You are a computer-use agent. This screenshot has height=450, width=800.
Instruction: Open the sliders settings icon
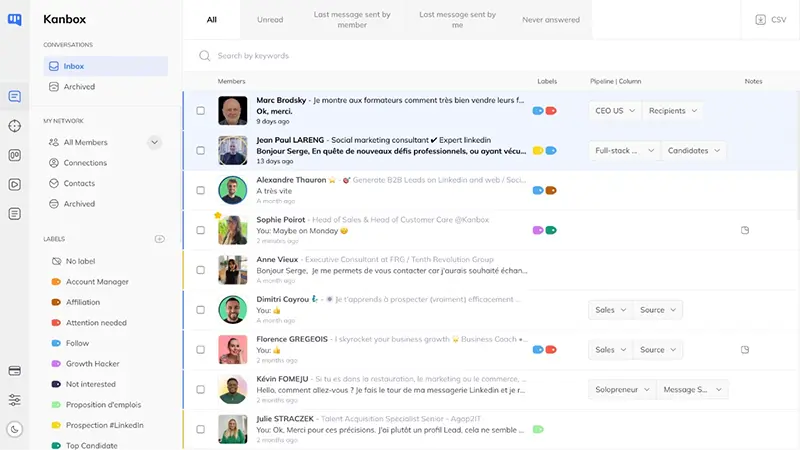(x=14, y=400)
